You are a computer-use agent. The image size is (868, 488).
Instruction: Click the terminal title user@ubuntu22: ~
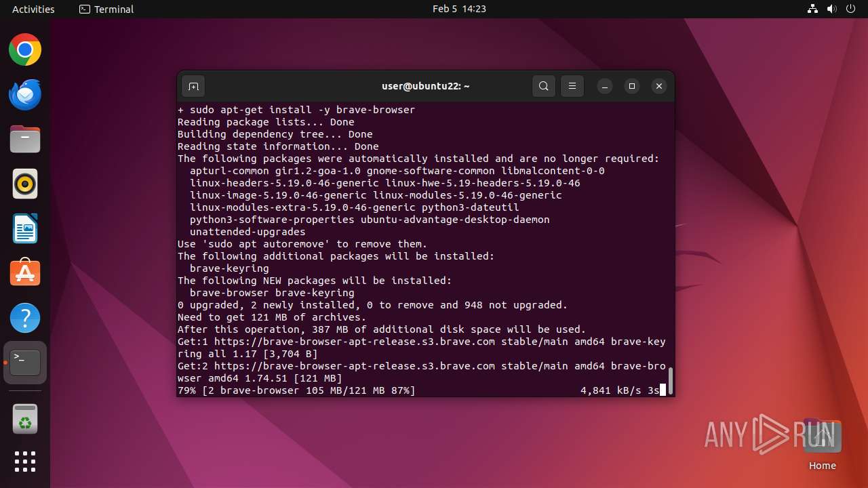[426, 86]
